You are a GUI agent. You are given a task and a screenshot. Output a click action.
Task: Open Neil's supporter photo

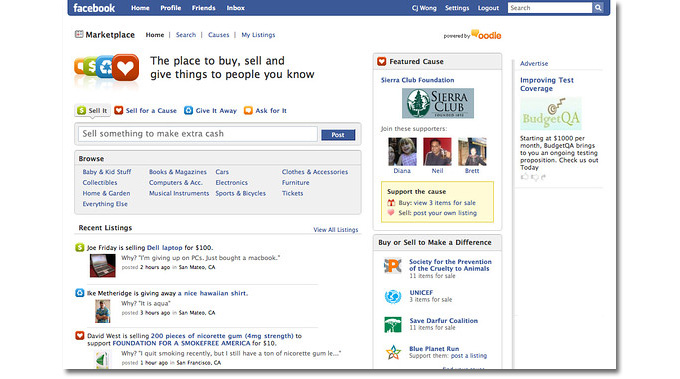437,151
